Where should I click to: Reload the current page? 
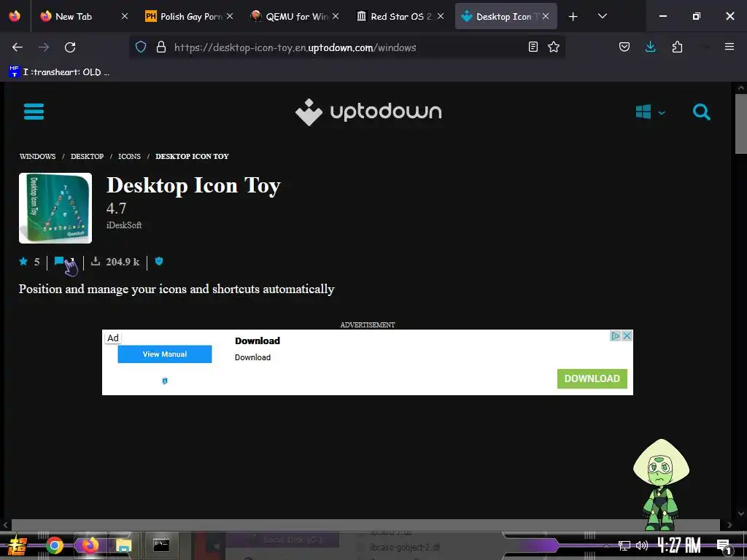[x=70, y=47]
